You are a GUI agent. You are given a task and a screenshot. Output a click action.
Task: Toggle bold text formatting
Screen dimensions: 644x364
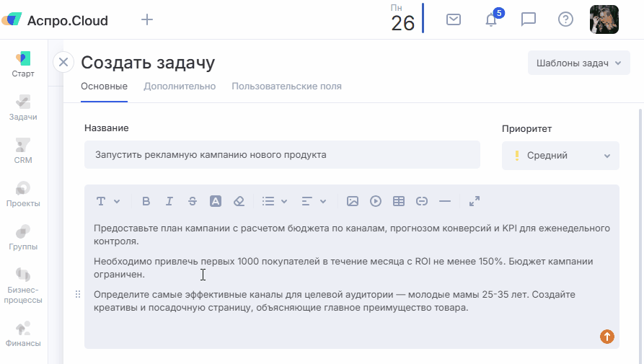pyautogui.click(x=146, y=202)
